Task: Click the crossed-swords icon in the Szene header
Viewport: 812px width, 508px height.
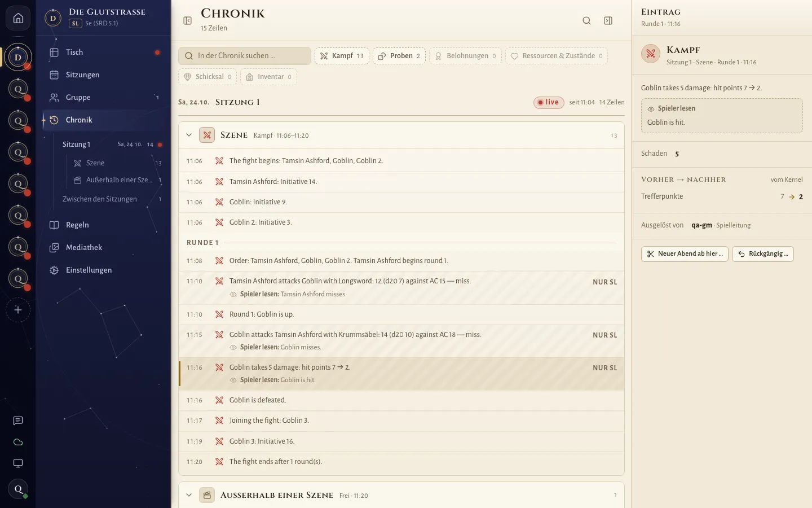Action: tap(207, 135)
